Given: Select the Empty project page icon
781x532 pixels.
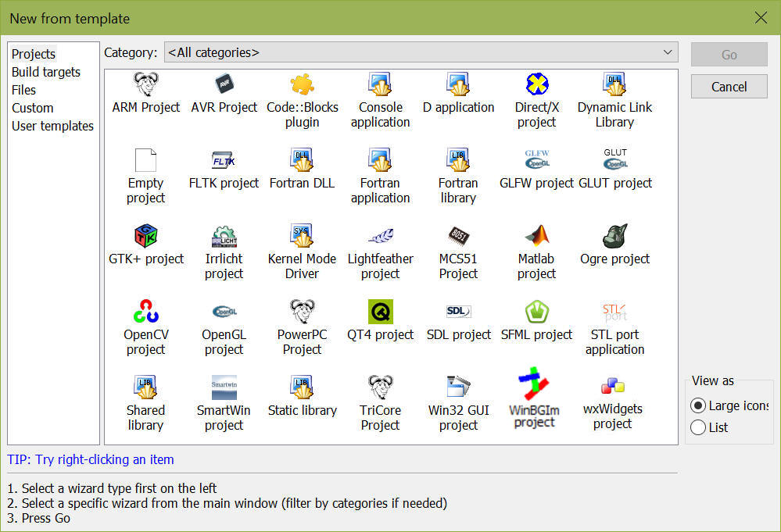Looking at the screenshot, I should (146, 159).
